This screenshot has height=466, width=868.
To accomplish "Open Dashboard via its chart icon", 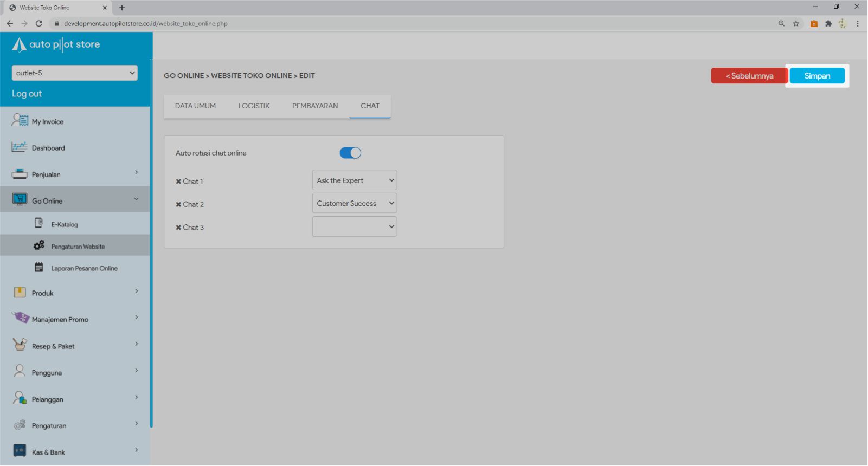I will click(20, 147).
